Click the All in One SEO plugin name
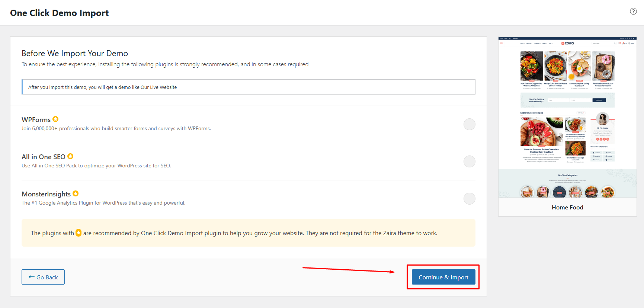The height and width of the screenshot is (308, 644). click(x=44, y=157)
